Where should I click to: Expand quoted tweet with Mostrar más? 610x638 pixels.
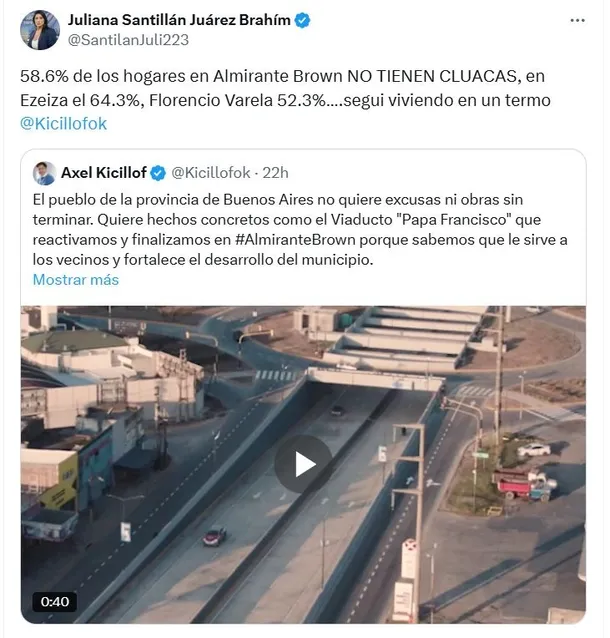76,280
